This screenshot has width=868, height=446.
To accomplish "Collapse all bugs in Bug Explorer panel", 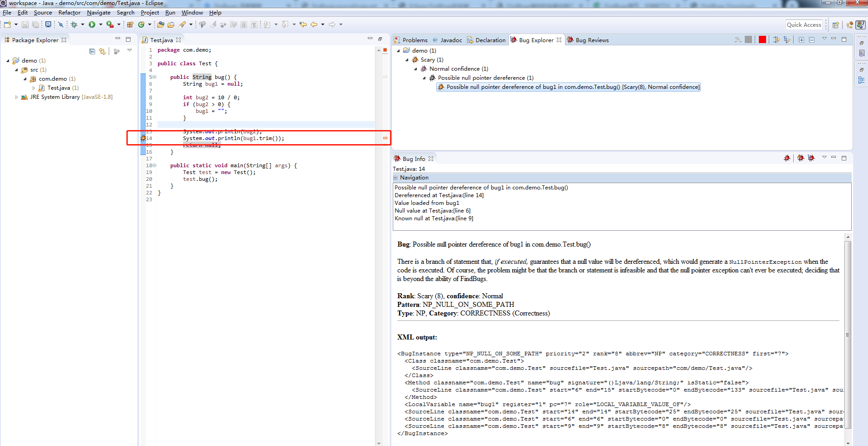I will click(x=812, y=40).
